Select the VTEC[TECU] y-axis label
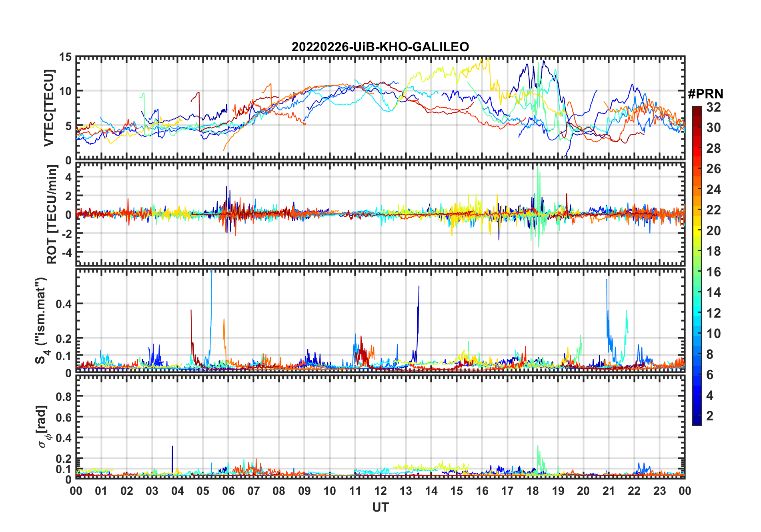Screen dimensions: 761x532 click(x=48, y=108)
